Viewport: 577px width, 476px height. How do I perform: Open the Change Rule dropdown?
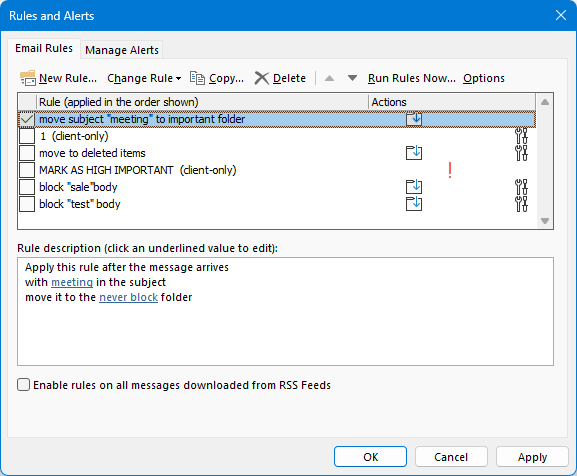(x=144, y=78)
